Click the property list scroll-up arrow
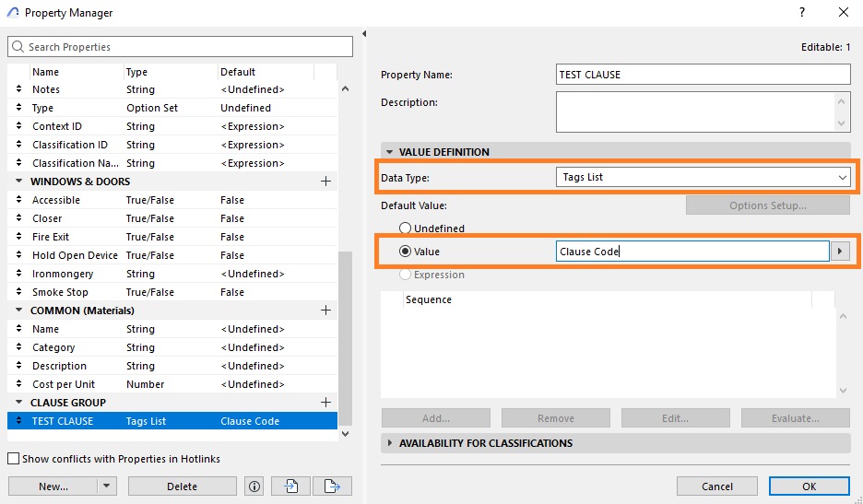The width and height of the screenshot is (863, 504). pos(345,88)
